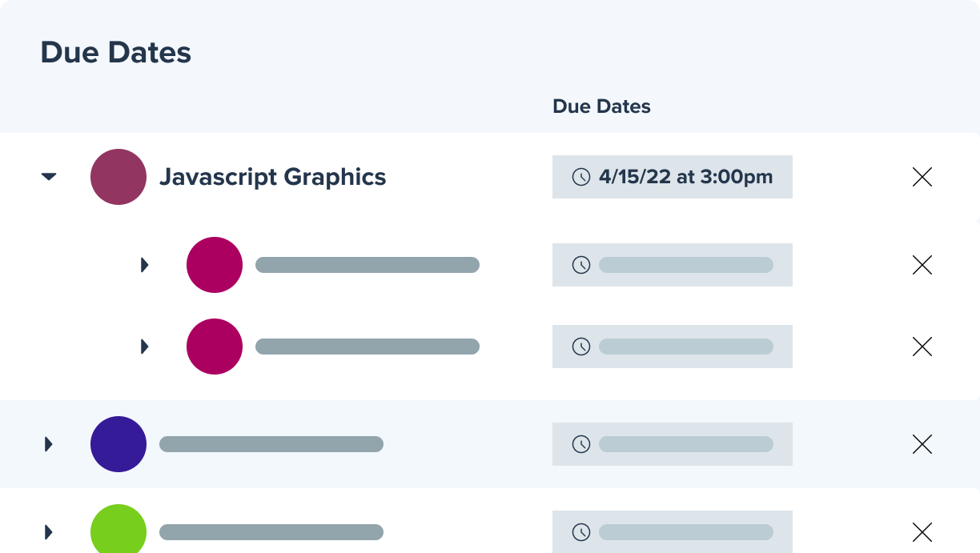Viewport: 980px width, 553px height.
Task: Open the 4/15/22 at 3:00pm date field
Action: pos(685,177)
